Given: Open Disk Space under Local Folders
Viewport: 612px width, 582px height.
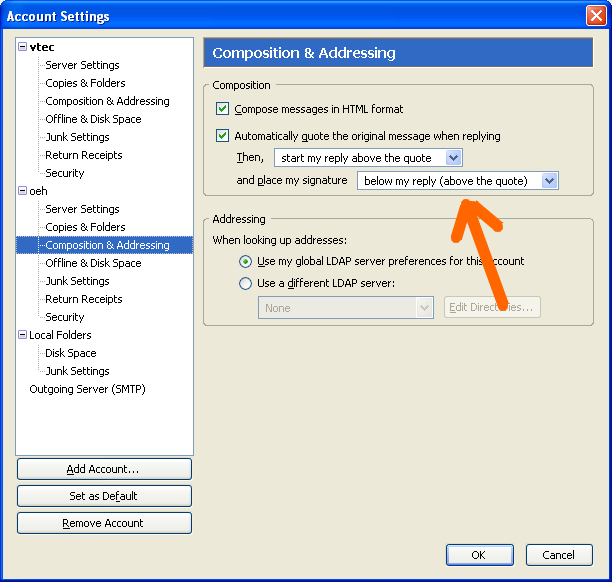Looking at the screenshot, I should [71, 353].
